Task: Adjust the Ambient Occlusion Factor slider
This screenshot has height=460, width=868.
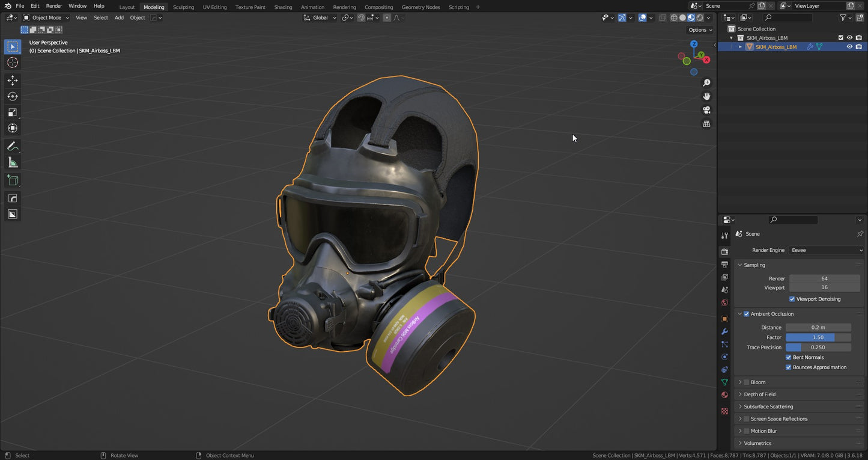Action: click(x=818, y=337)
